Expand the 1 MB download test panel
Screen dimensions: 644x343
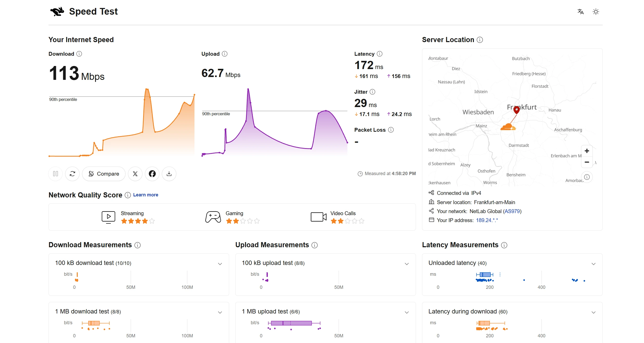(220, 312)
